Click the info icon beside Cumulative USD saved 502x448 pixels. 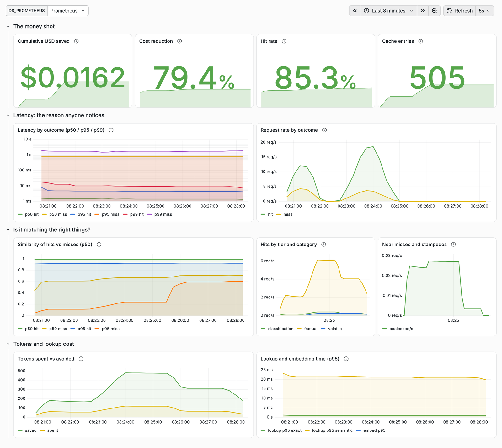coord(76,41)
